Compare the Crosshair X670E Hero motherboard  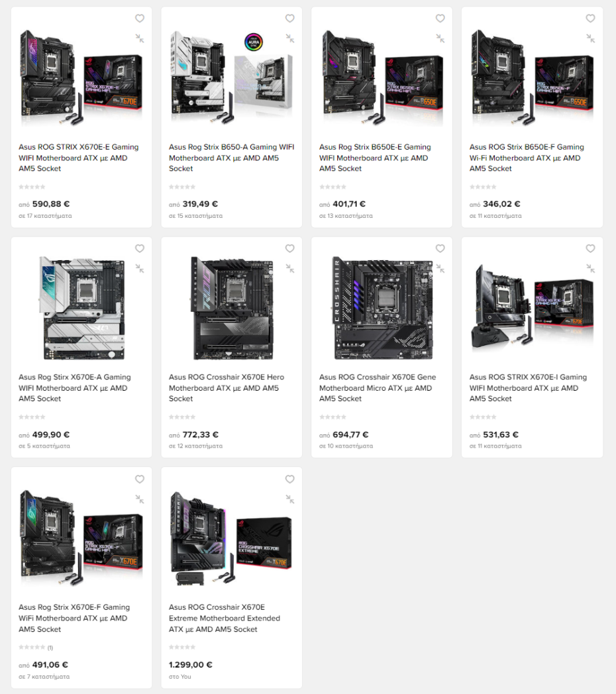tap(290, 269)
